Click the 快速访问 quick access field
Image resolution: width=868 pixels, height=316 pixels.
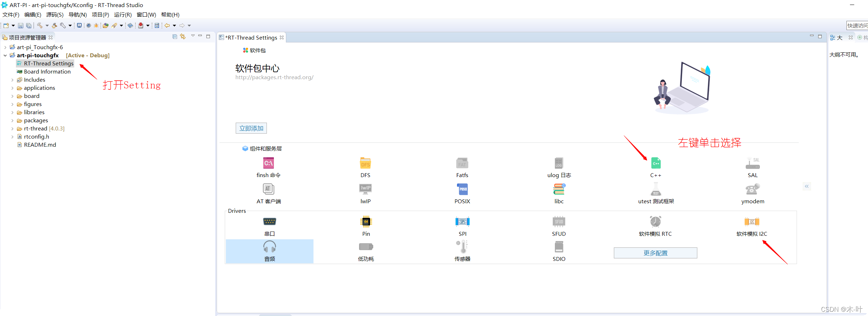(857, 25)
